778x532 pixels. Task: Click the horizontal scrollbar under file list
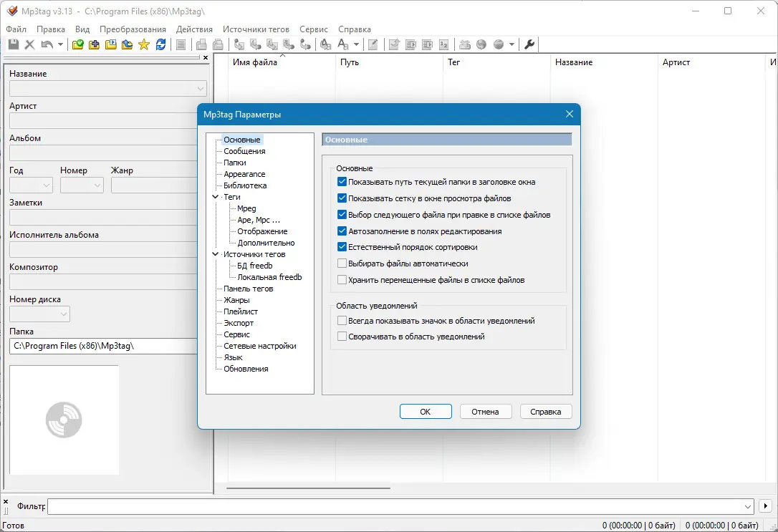pos(308,488)
